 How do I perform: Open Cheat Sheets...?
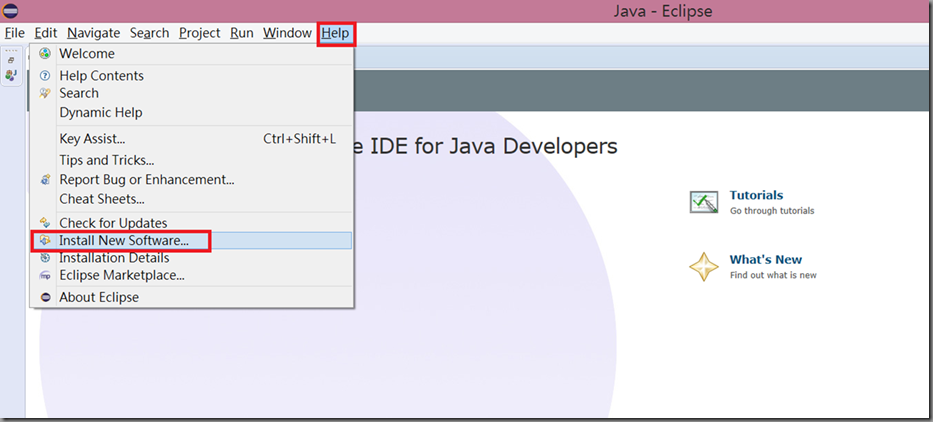pyautogui.click(x=192, y=199)
